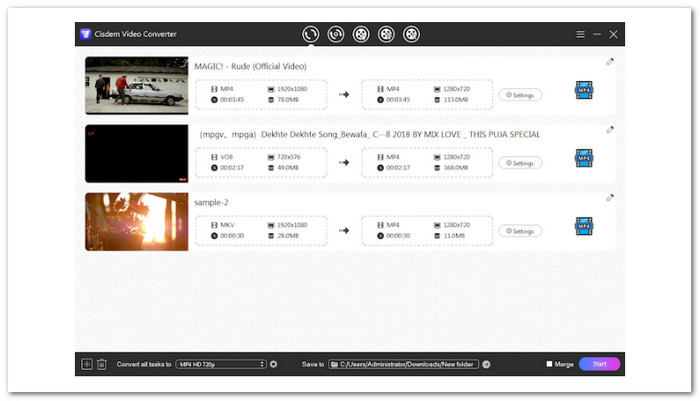Choose MP4 output format for MAGIC! video
This screenshot has height=401, width=700.
point(584,90)
